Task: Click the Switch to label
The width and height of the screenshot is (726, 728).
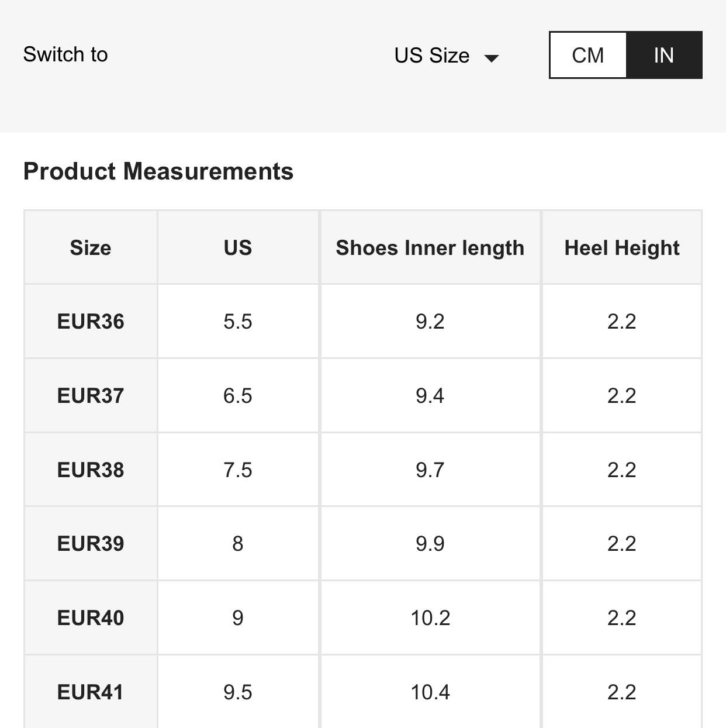Action: tap(65, 54)
